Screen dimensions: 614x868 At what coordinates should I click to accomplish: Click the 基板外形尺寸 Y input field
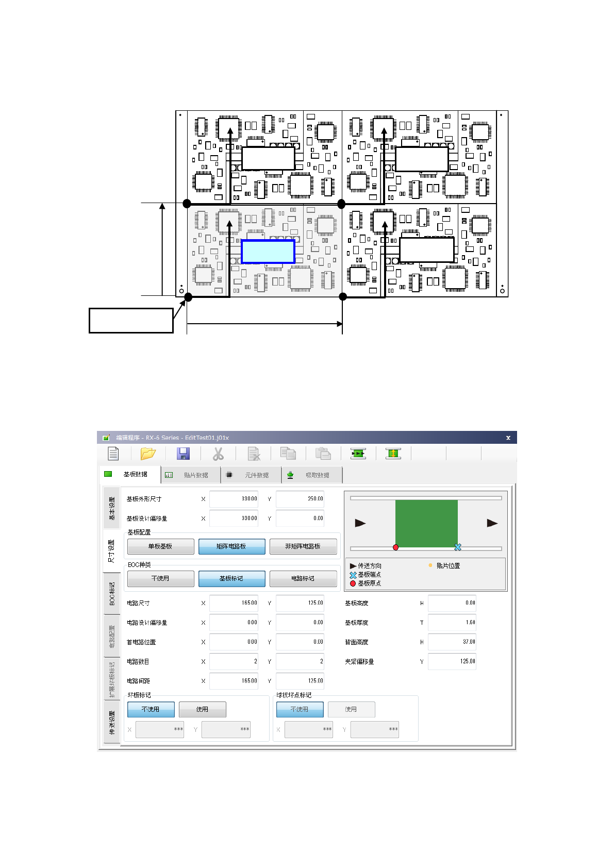click(300, 499)
